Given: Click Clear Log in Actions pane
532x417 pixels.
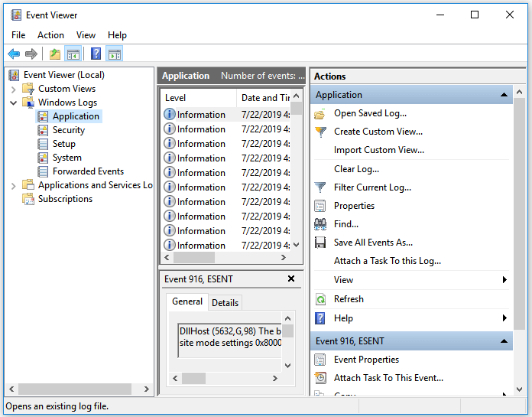Looking at the screenshot, I should 356,169.
